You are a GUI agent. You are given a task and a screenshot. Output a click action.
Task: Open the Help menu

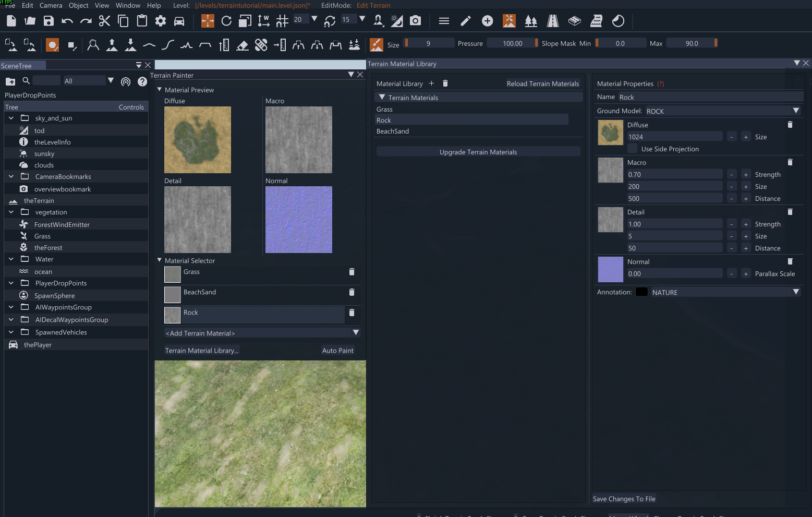(x=154, y=5)
